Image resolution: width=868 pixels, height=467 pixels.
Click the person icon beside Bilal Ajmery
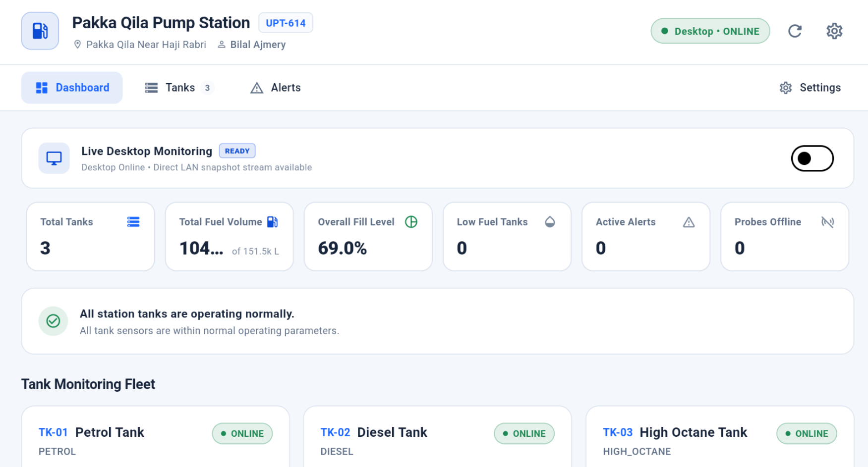(222, 45)
